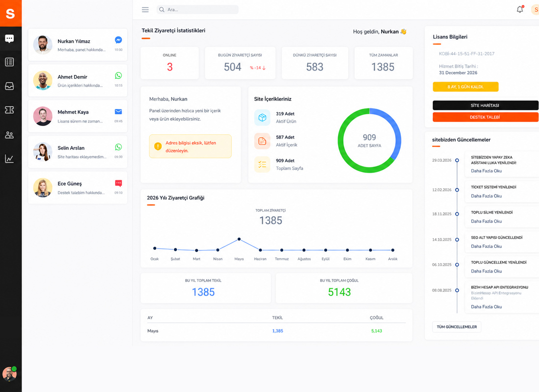Click the DESTEK TALEBİ button
539x392 pixels.
(485, 117)
